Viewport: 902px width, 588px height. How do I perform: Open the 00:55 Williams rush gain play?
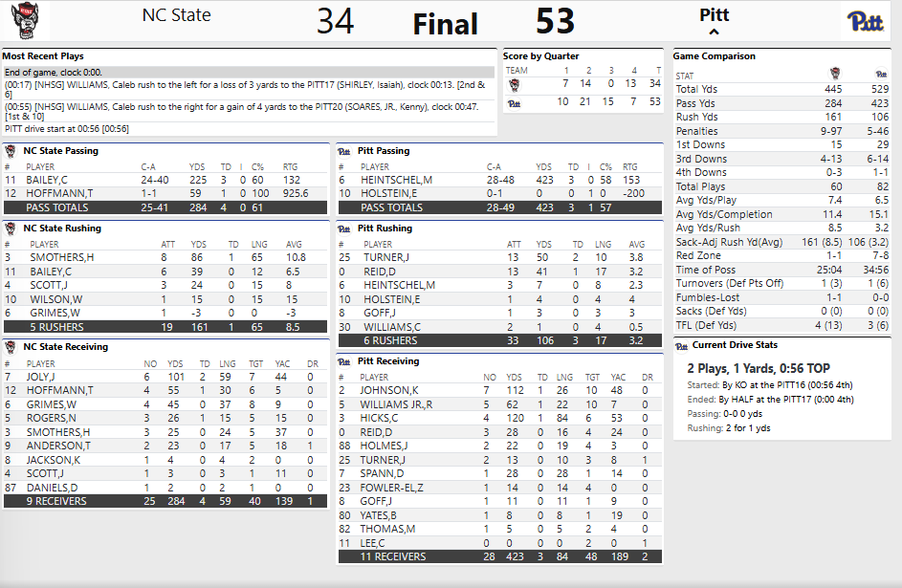249,111
